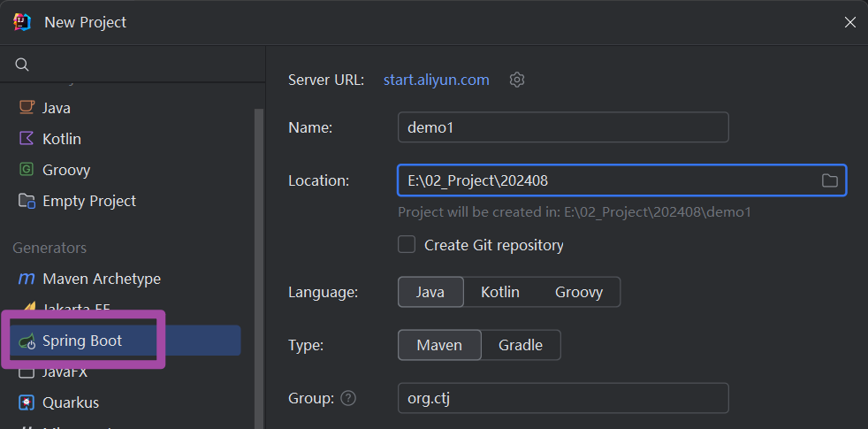Click Group help question mark icon
Screen dimensions: 868x429
[348, 397]
